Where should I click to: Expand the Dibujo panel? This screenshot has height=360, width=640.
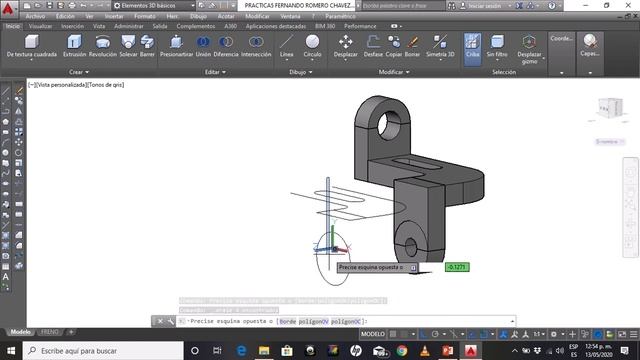point(301,72)
